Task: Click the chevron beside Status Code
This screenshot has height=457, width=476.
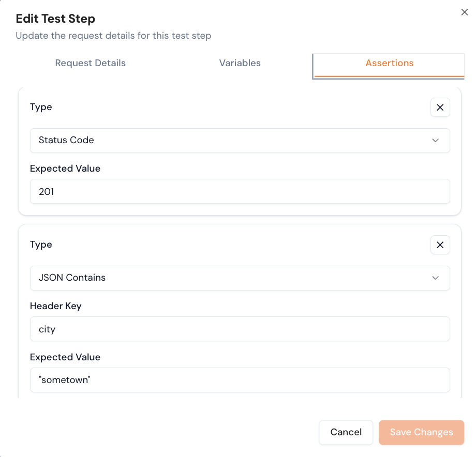Action: click(x=435, y=141)
